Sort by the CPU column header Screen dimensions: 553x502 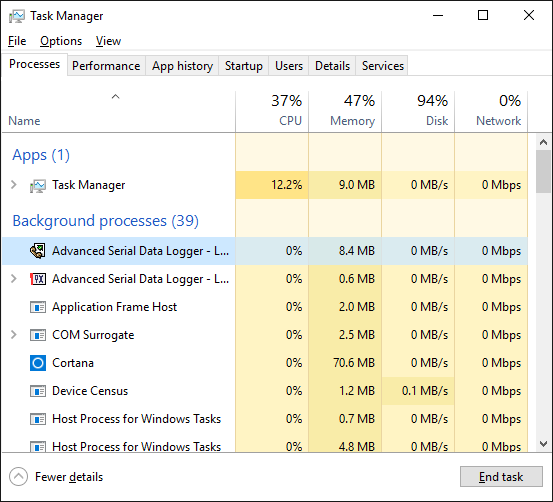pos(272,111)
